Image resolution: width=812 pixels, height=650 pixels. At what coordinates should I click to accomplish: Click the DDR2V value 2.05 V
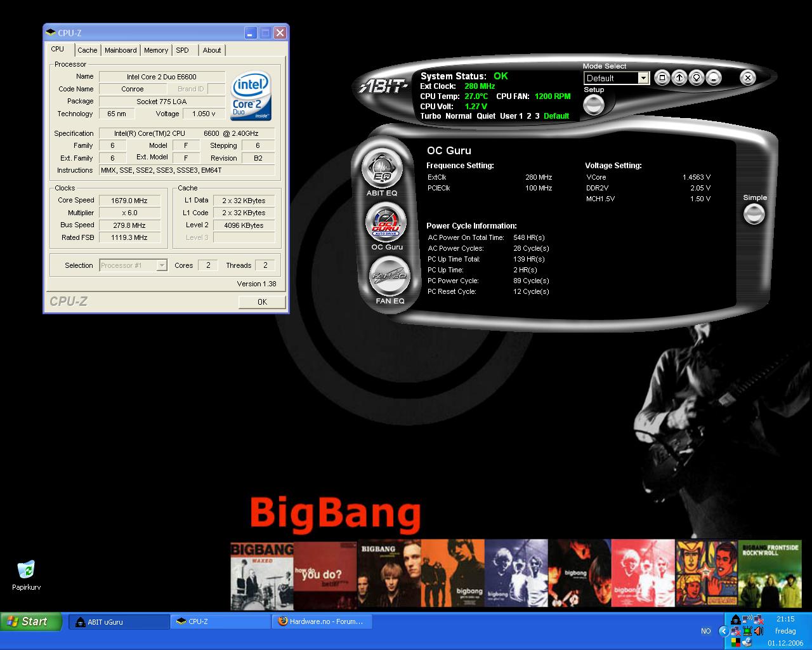tap(700, 189)
